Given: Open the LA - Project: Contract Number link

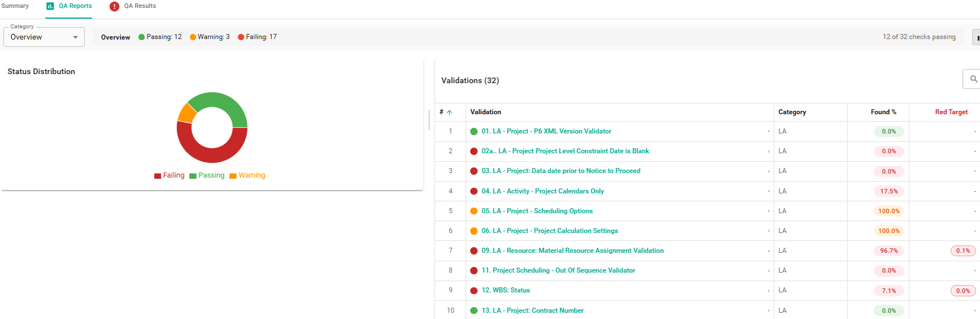Looking at the screenshot, I should (532, 311).
